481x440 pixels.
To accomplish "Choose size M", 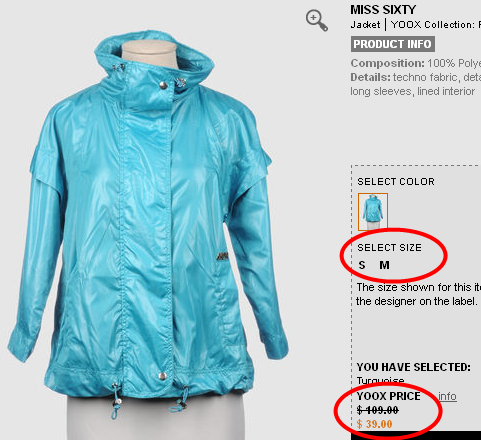I will coord(384,265).
